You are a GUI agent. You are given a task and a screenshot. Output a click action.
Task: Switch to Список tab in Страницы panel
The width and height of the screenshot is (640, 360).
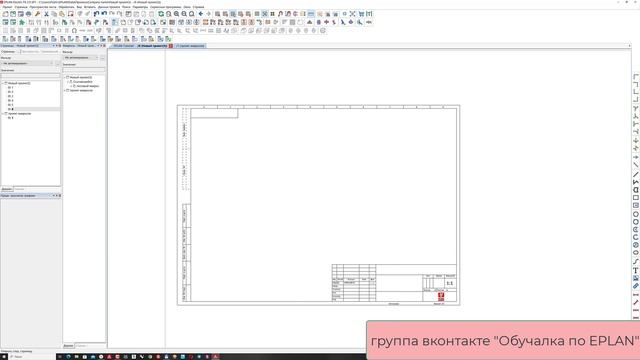point(20,189)
